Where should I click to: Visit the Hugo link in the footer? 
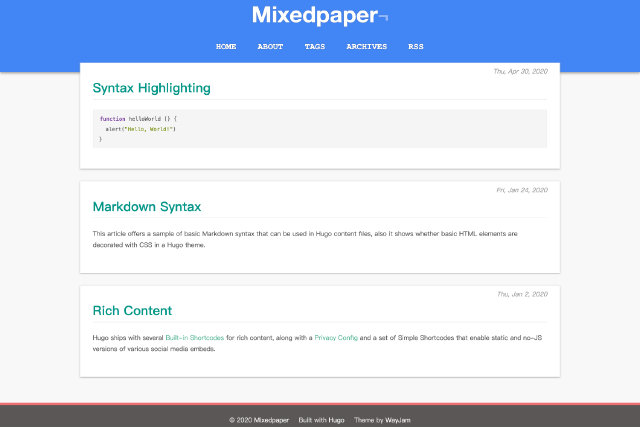pos(336,420)
